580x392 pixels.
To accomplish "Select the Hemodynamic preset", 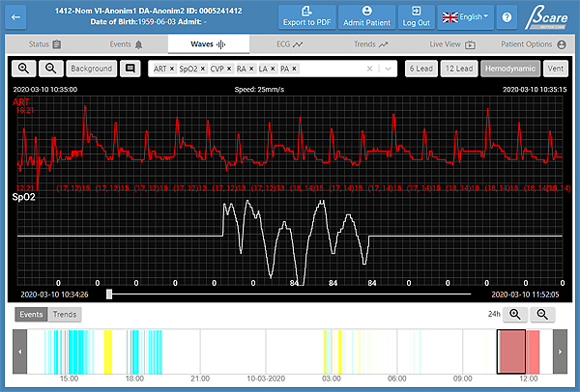I will (x=510, y=69).
